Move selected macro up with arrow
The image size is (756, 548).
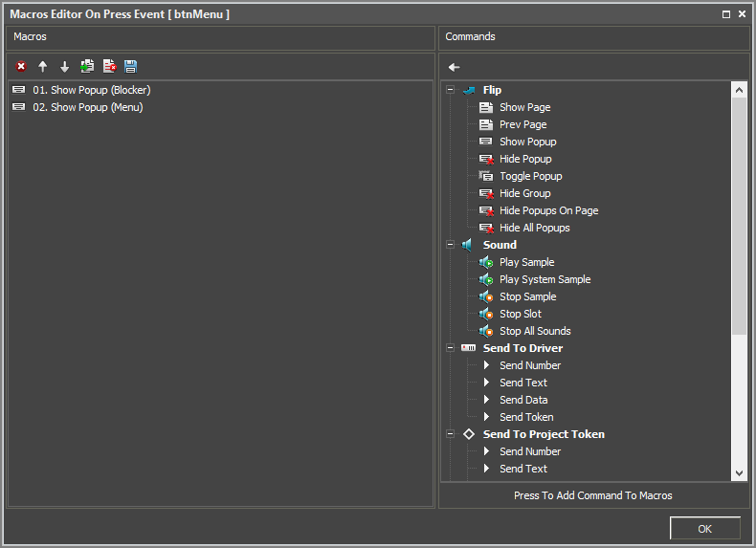coord(43,67)
